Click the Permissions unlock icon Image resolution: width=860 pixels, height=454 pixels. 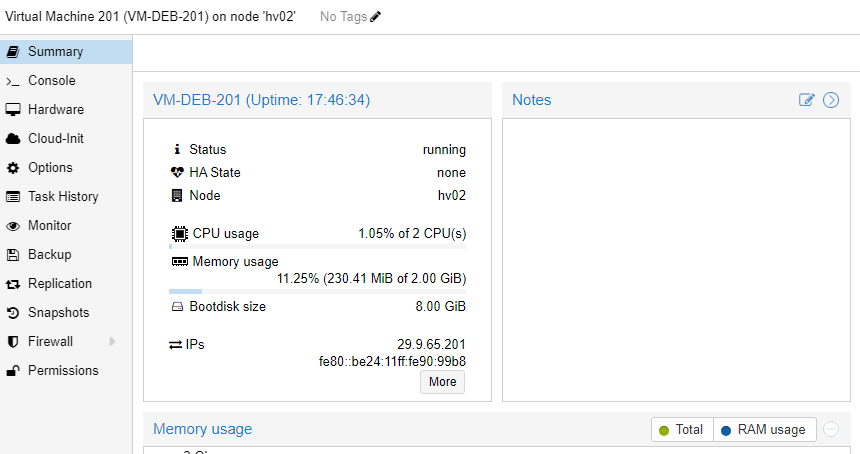pyautogui.click(x=13, y=371)
